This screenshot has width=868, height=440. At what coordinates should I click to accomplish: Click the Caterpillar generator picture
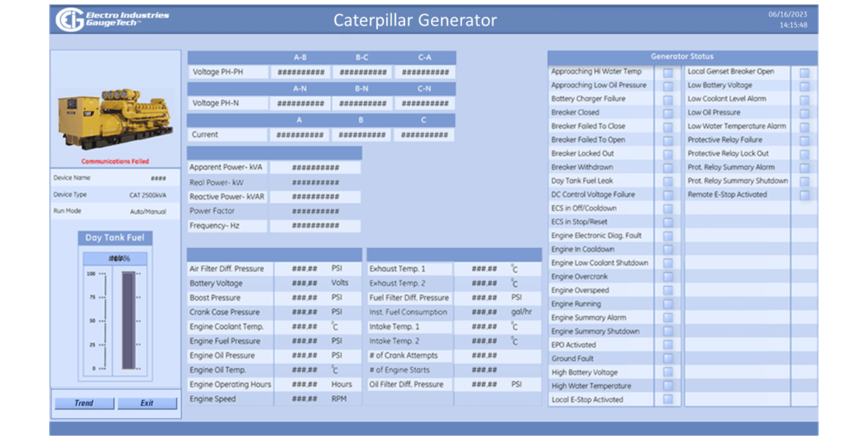pyautogui.click(x=115, y=118)
